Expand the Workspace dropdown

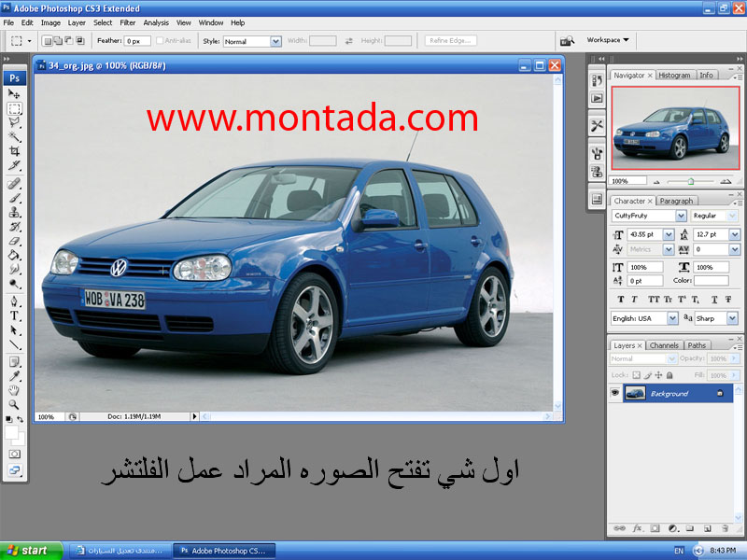pos(608,40)
